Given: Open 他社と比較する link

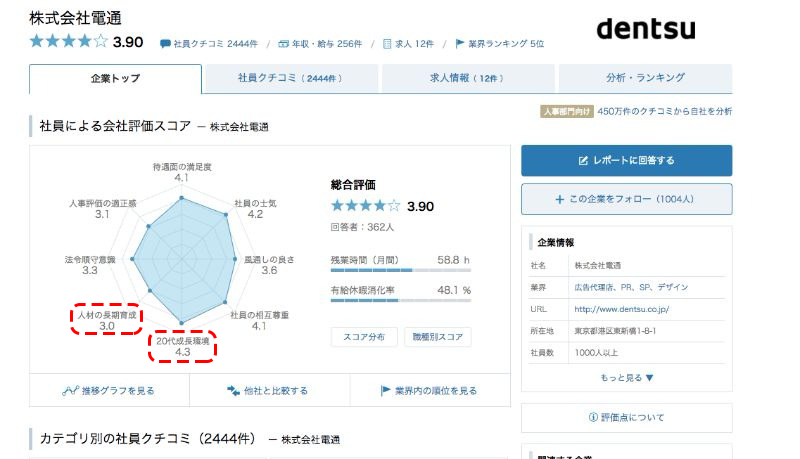Looking at the screenshot, I should (x=269, y=391).
